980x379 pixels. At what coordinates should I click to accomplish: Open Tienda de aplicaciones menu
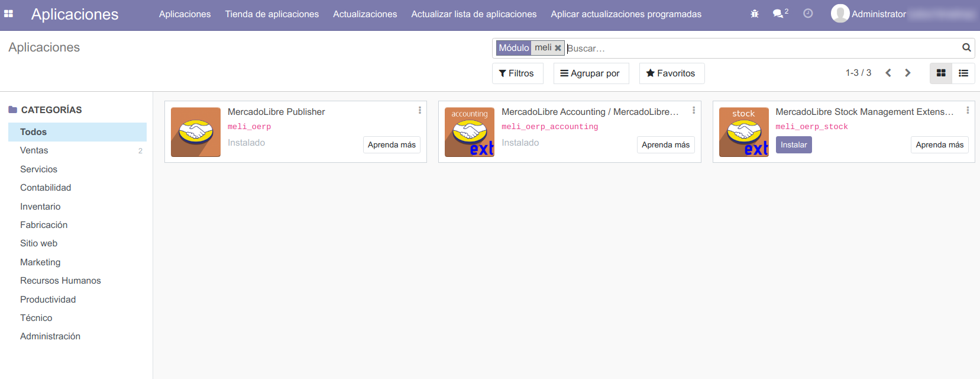[272, 14]
